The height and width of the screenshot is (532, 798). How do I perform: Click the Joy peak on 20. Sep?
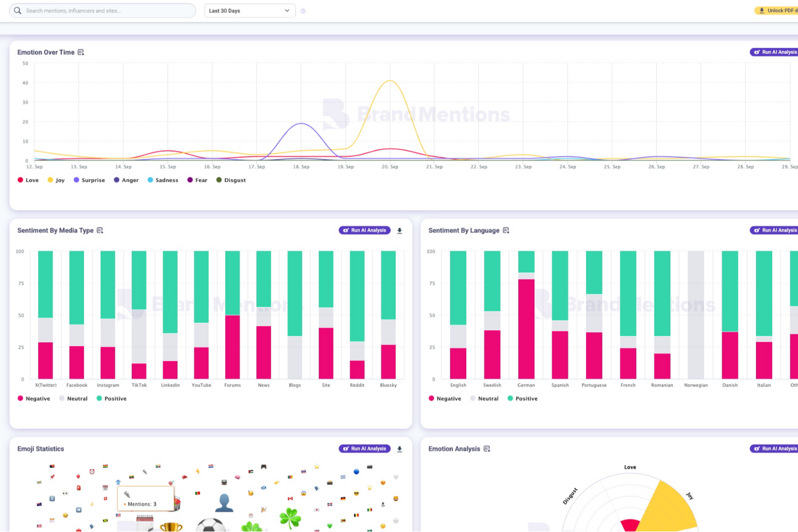[x=390, y=81]
